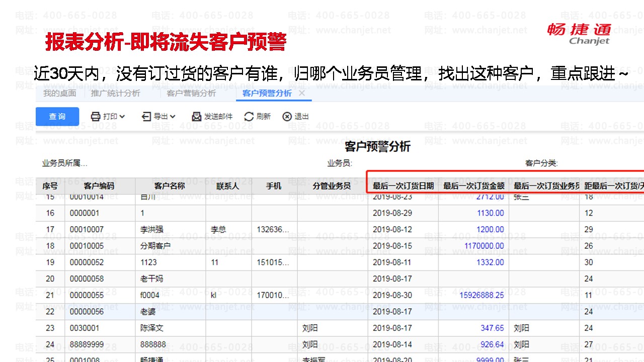Expand the 导出 dropdown arrow
This screenshot has width=644, height=362.
(173, 117)
